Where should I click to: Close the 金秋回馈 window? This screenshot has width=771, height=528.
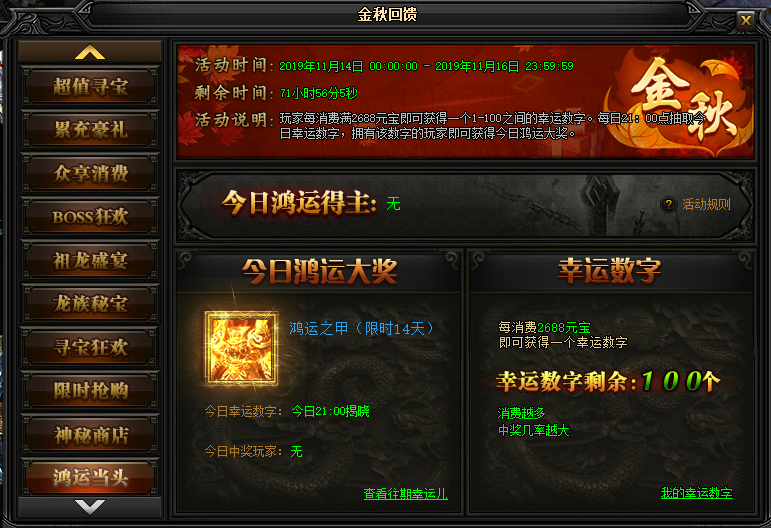point(745,20)
